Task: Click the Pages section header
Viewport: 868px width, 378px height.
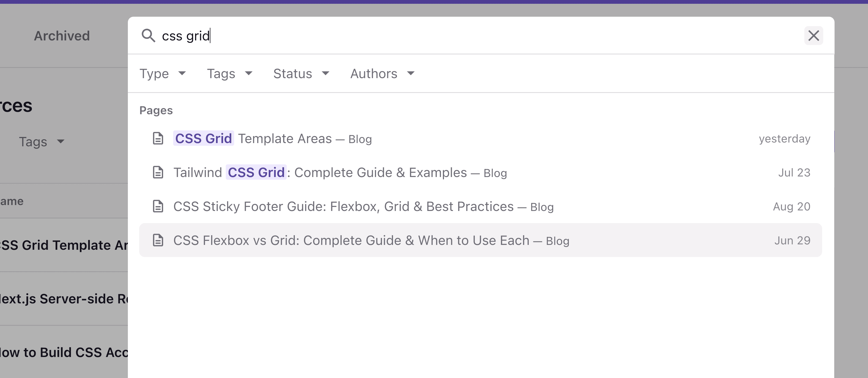Action: click(x=156, y=110)
